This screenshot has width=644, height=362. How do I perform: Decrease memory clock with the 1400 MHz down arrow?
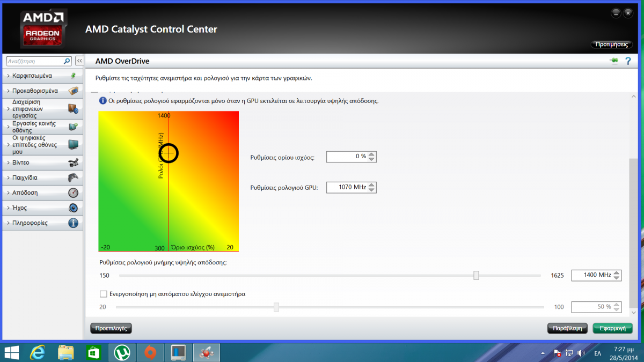tap(617, 278)
